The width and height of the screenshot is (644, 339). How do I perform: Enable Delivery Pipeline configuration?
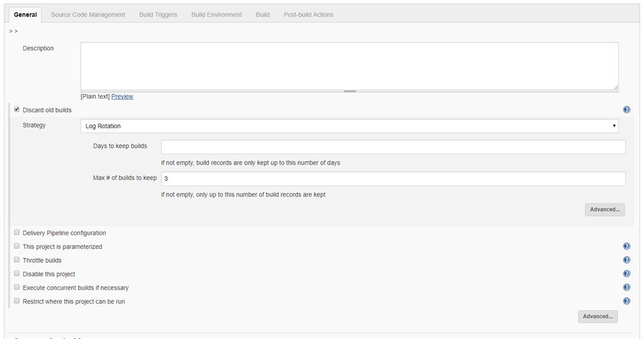pos(17,233)
